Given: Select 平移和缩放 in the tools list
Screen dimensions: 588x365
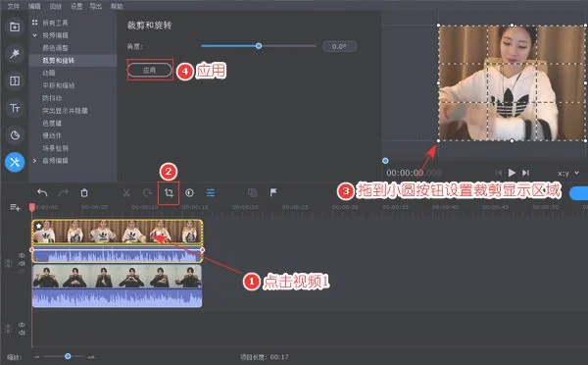Looking at the screenshot, I should tap(58, 85).
